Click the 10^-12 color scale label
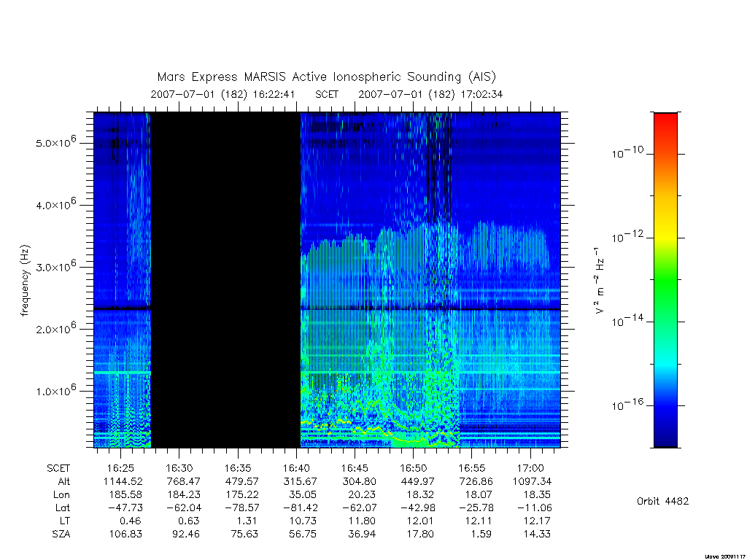Screen dimensions: 747x560 627,237
